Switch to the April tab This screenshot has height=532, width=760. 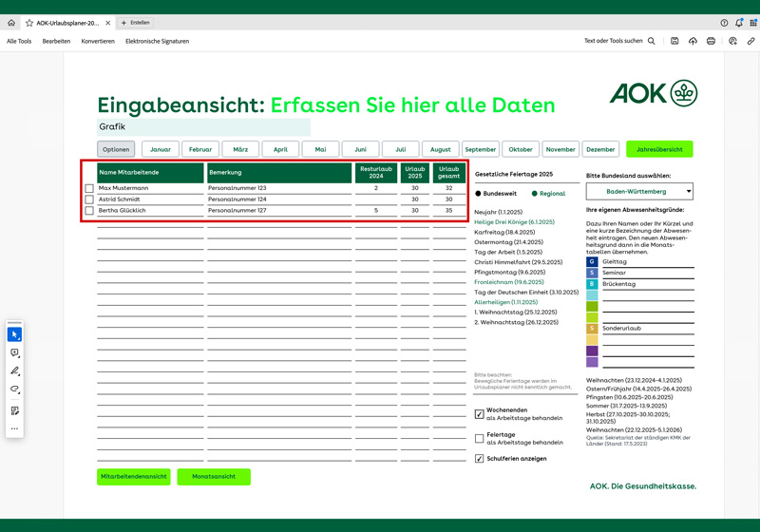[x=280, y=149]
